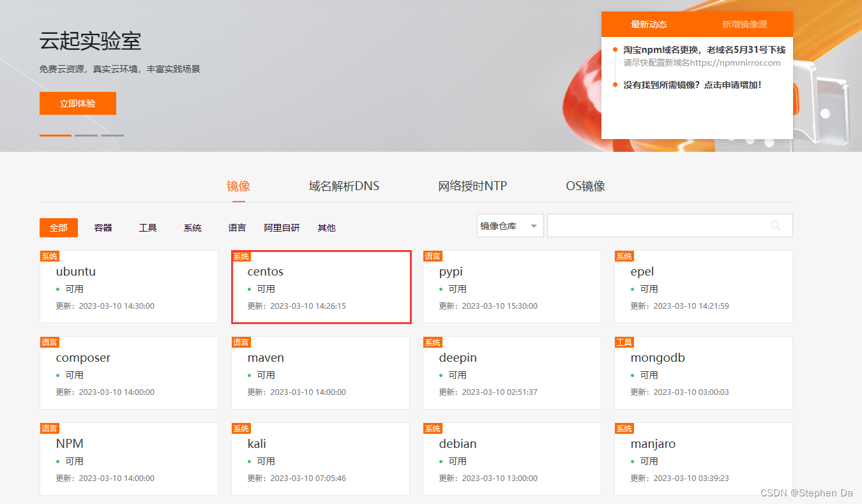Click the 系统 tag on kali card
Image resolution: width=862 pixels, height=504 pixels.
click(241, 429)
